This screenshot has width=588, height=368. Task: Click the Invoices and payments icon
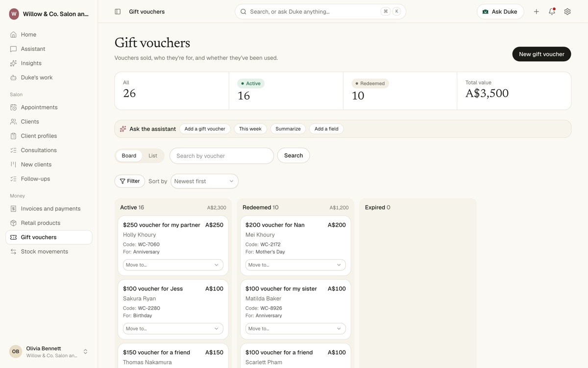pyautogui.click(x=13, y=209)
